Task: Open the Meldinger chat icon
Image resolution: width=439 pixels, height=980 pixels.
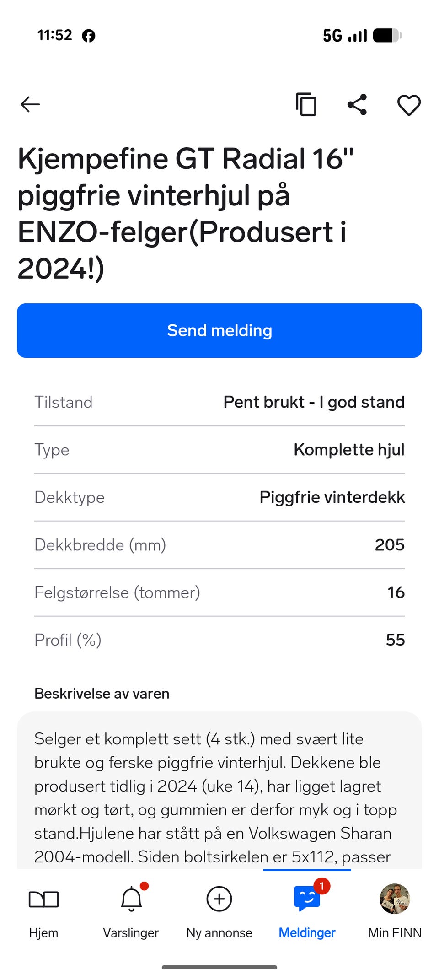Action: pos(307,899)
